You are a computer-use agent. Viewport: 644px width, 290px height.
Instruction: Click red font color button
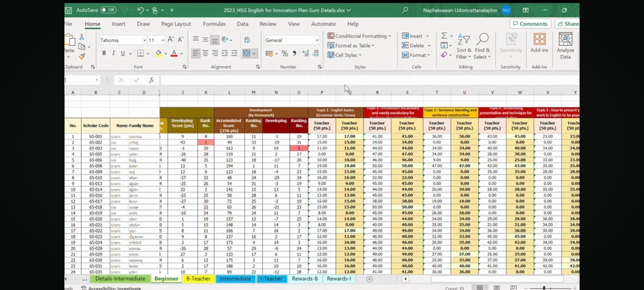(x=174, y=54)
